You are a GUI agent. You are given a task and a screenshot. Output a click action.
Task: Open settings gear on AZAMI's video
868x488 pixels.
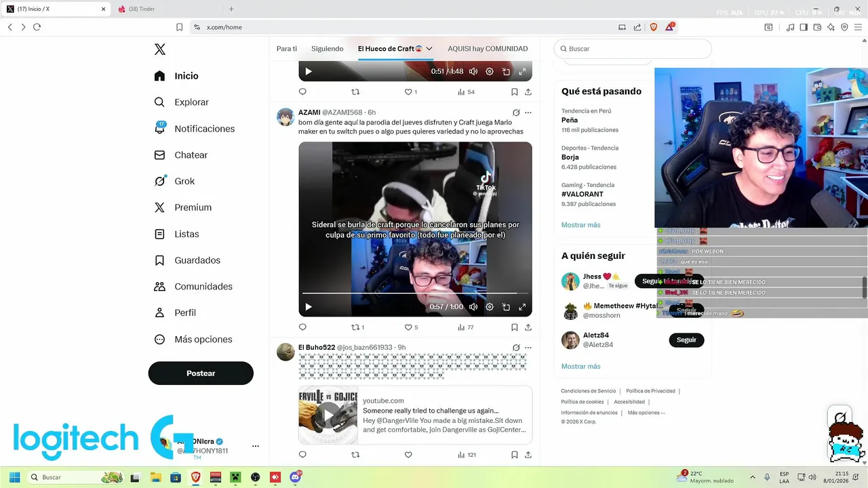click(490, 307)
